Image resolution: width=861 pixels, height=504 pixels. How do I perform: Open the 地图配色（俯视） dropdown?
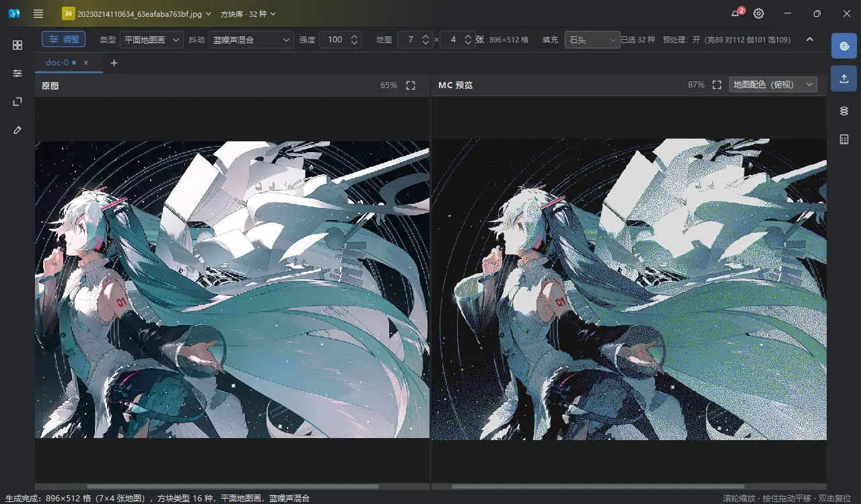[773, 85]
